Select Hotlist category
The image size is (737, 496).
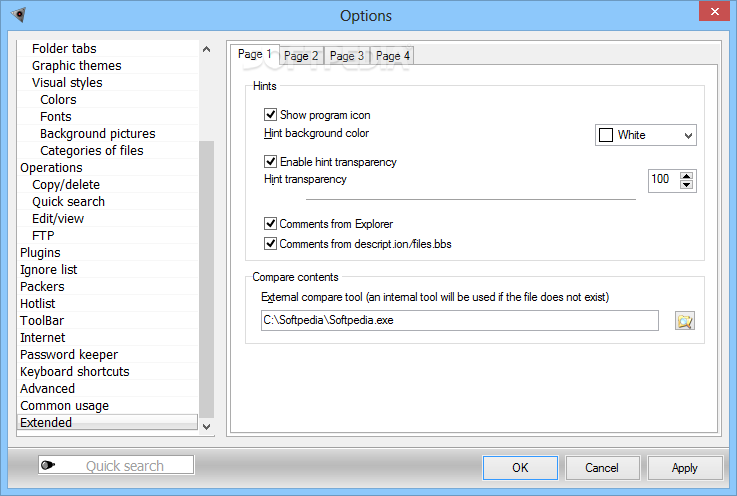(x=108, y=303)
